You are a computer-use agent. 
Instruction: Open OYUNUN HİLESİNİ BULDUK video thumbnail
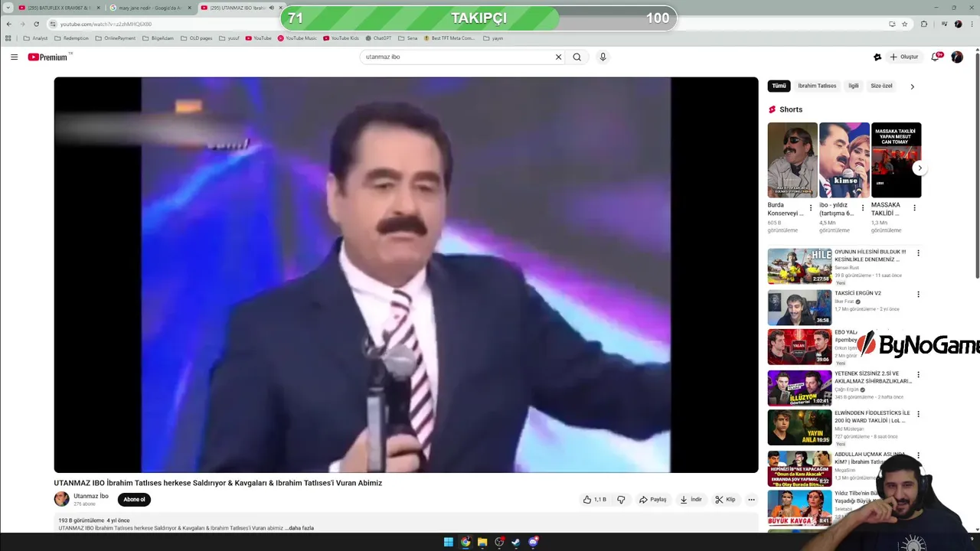click(x=799, y=266)
